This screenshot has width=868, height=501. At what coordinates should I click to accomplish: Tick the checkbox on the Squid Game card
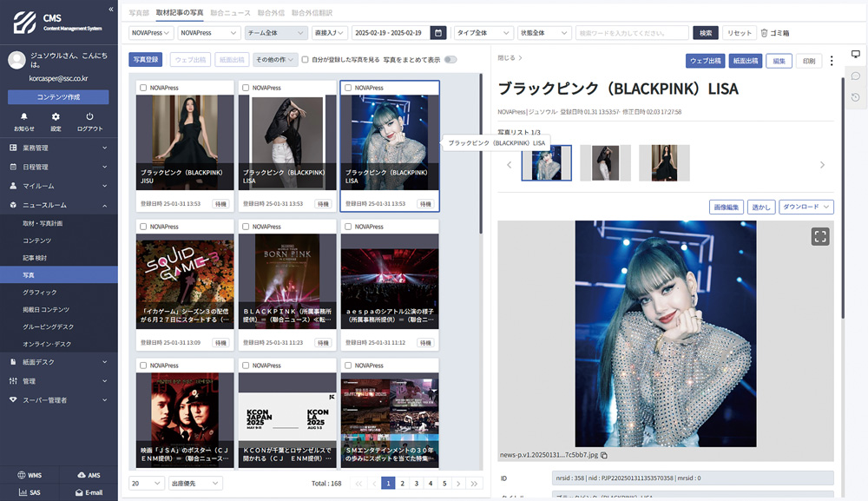click(143, 227)
